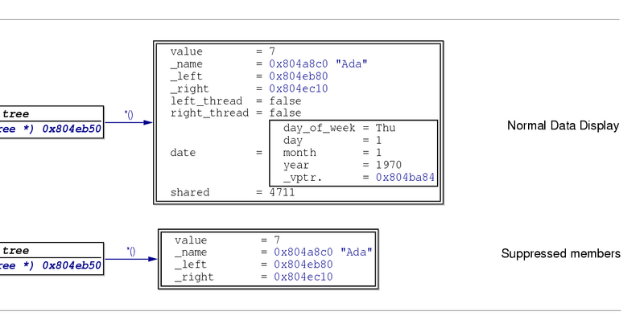This screenshot has height=320, width=644.
Task: Click the _right pointer 0x804ec10 in normal display
Action: click(x=299, y=88)
